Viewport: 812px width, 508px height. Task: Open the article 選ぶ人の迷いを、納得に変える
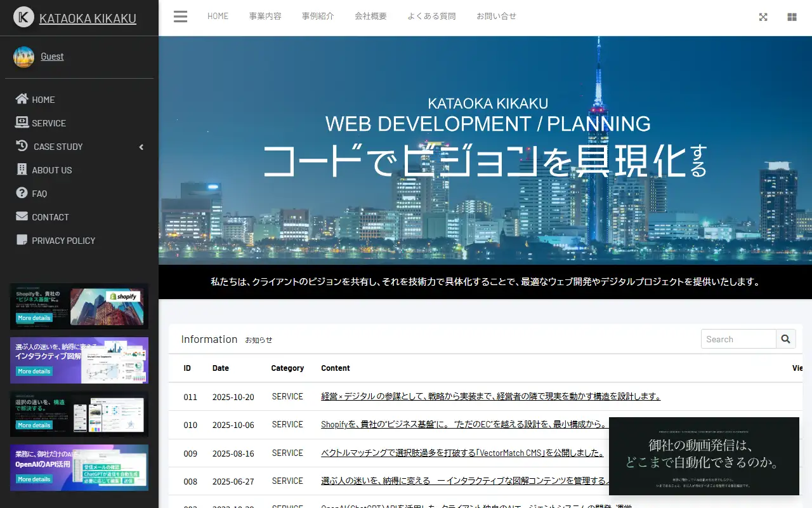(x=464, y=481)
